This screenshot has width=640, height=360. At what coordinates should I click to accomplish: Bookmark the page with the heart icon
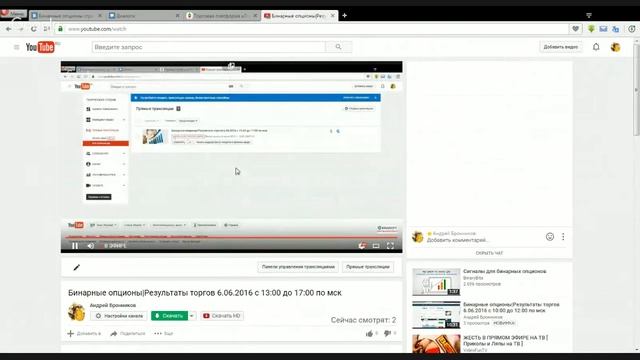[x=575, y=29]
